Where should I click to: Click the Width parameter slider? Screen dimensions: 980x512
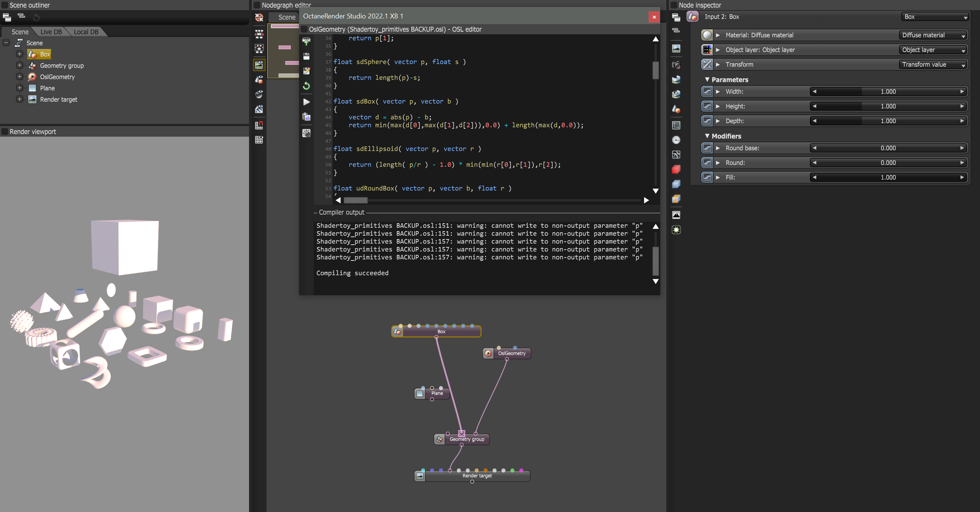pos(888,92)
